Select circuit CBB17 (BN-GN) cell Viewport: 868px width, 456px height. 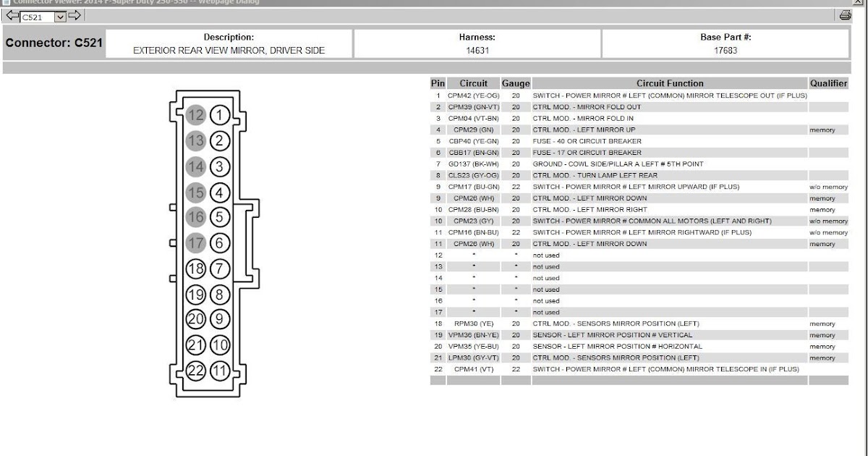pos(474,153)
